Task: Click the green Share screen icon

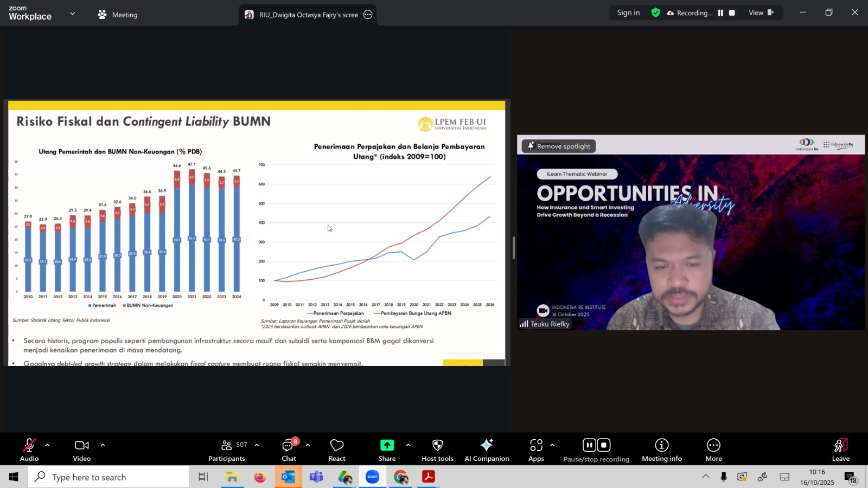Action: pyautogui.click(x=387, y=445)
